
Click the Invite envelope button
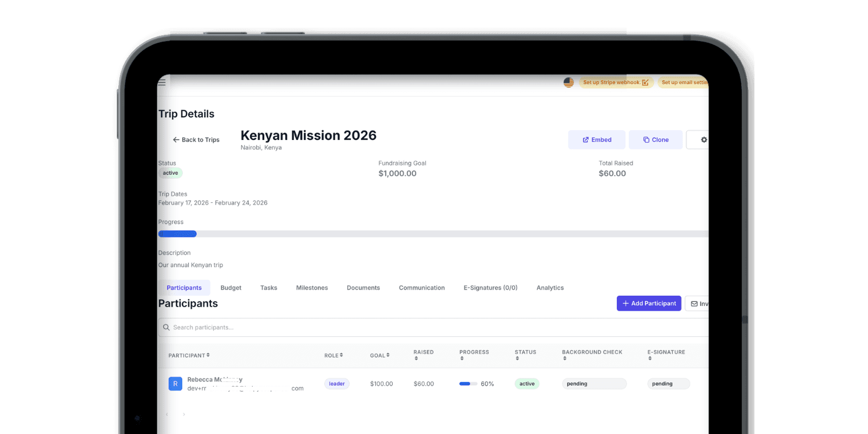point(697,304)
